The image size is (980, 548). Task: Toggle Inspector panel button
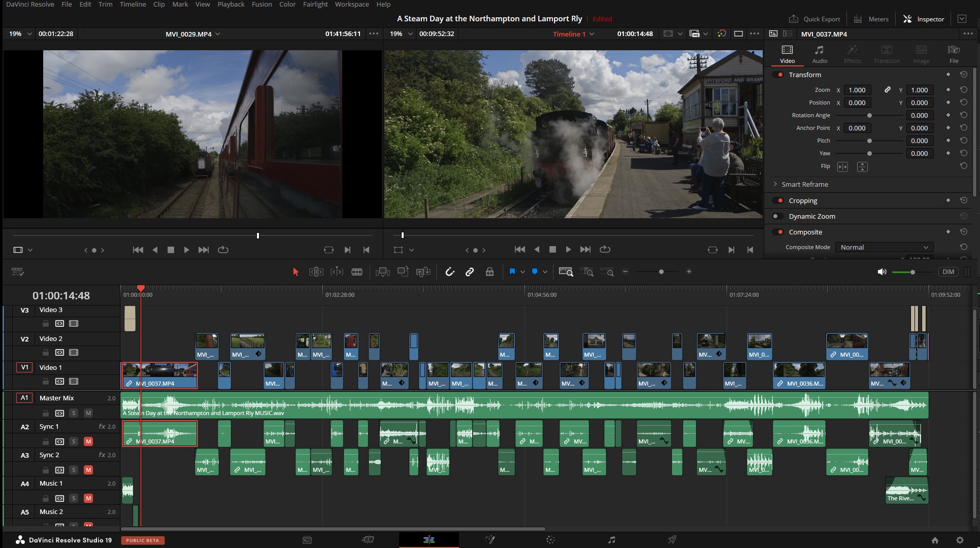pyautogui.click(x=924, y=19)
